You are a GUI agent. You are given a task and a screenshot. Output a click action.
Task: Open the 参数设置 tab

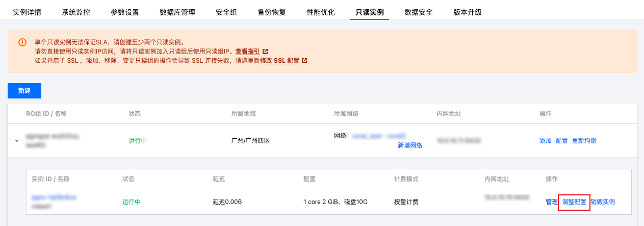[x=125, y=12]
